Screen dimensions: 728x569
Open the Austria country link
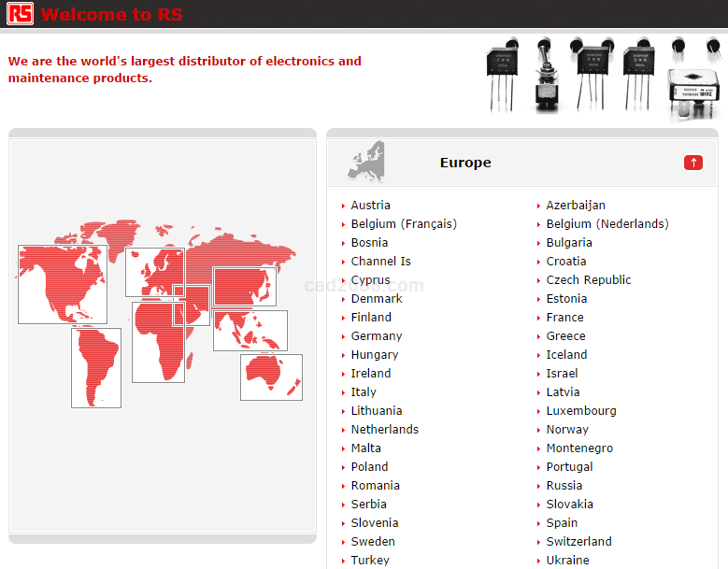[370, 206]
